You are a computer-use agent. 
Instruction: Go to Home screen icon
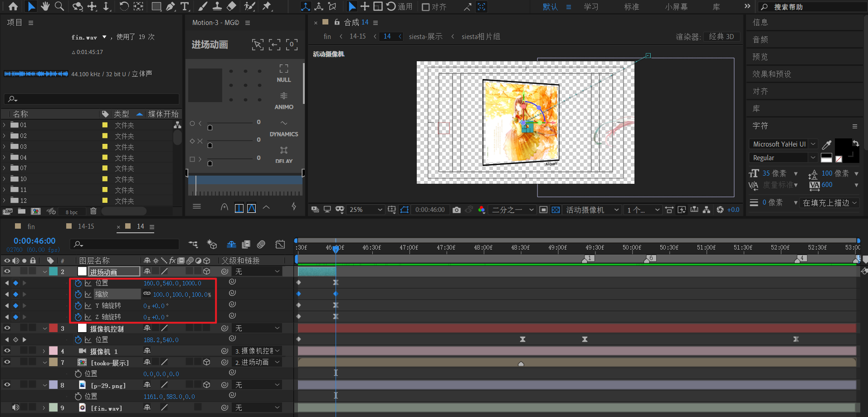pos(13,6)
